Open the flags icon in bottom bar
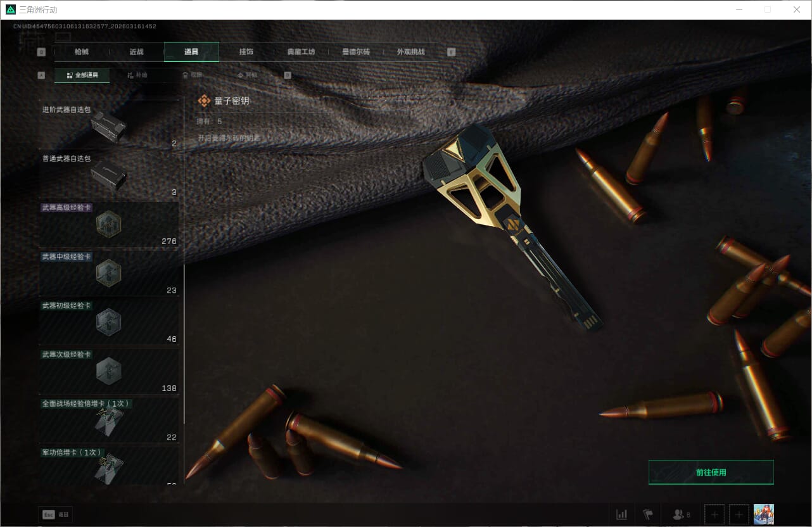Screen dimensions: 812x527 pos(648,514)
